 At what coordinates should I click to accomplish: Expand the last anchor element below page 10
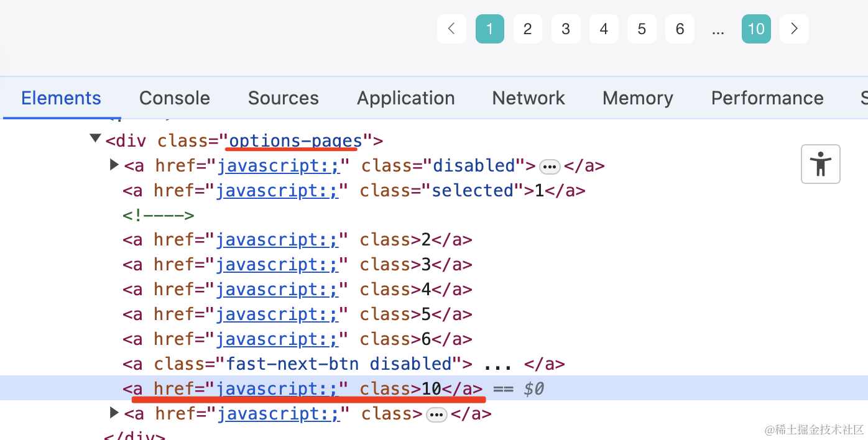pyautogui.click(x=114, y=412)
